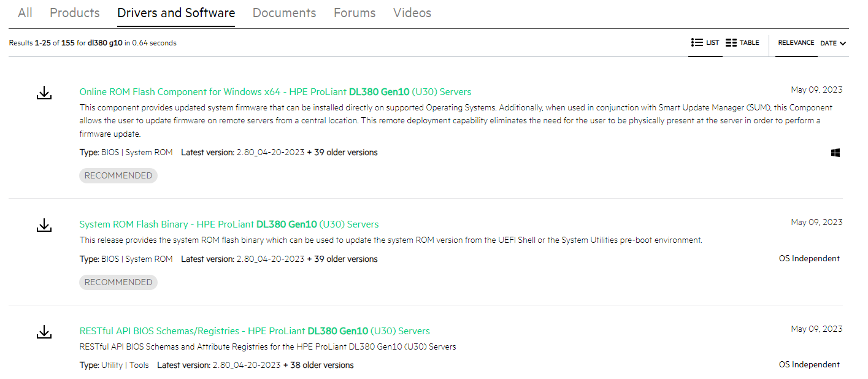
Task: Show 38 older versions of RESTful API BIOS Schemas
Action: [318, 366]
